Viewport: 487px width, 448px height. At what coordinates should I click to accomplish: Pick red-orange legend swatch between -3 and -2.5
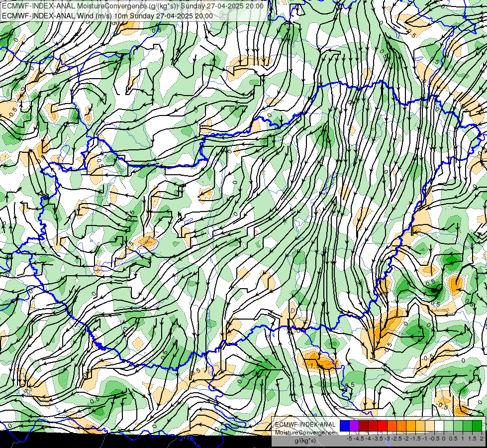point(392,426)
